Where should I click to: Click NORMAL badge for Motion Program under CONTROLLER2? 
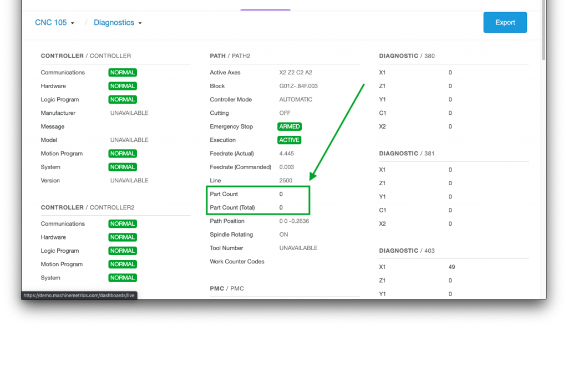(122, 264)
